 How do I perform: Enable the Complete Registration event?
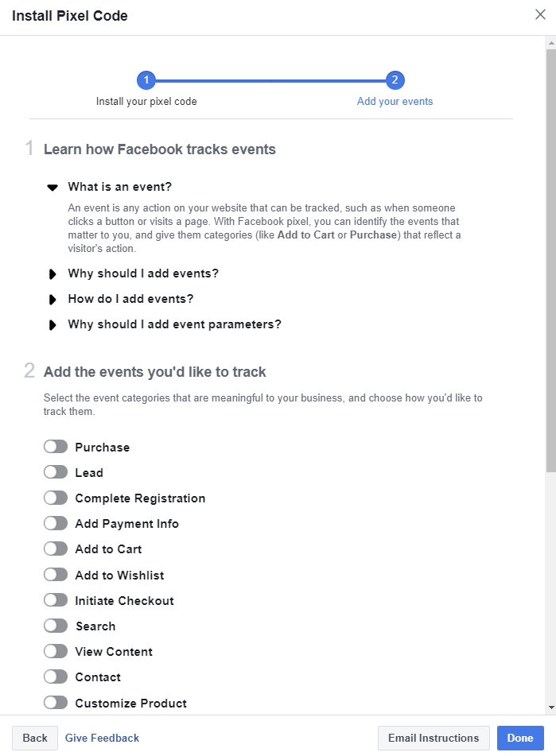click(56, 498)
